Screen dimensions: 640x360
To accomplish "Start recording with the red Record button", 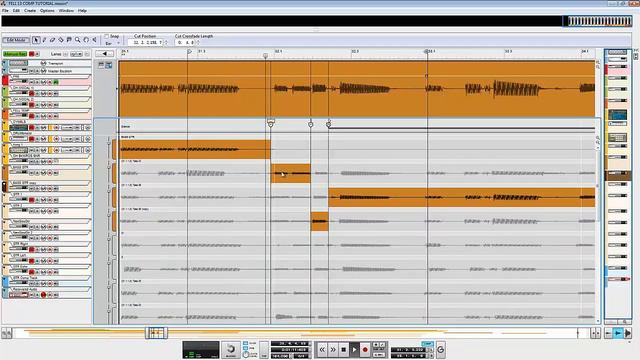I will (365, 349).
